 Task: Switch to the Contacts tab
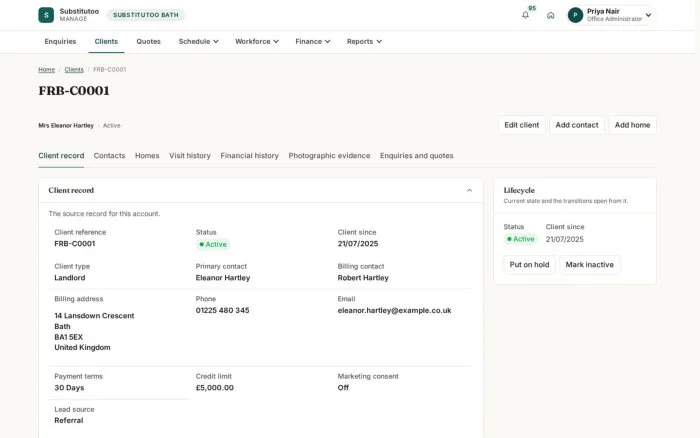[109, 156]
